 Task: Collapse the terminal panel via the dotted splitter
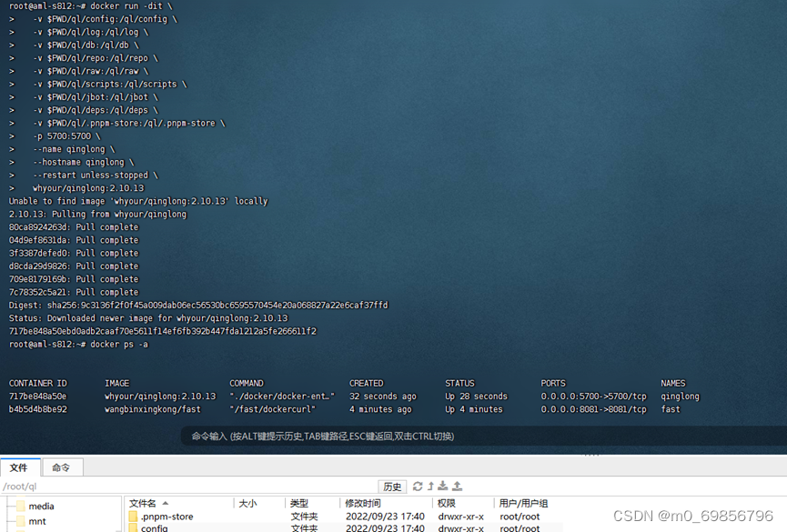point(592,454)
